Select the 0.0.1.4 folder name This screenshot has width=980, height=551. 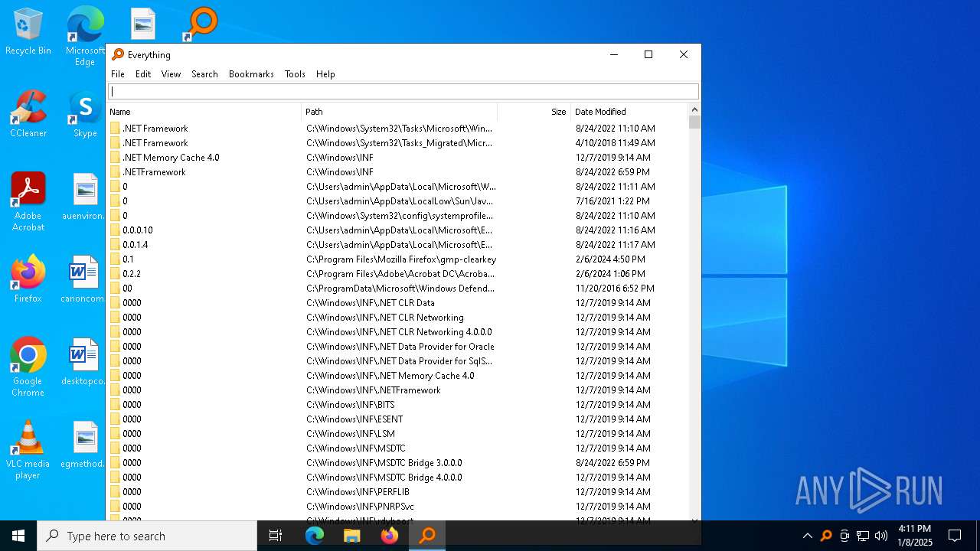[x=136, y=245]
